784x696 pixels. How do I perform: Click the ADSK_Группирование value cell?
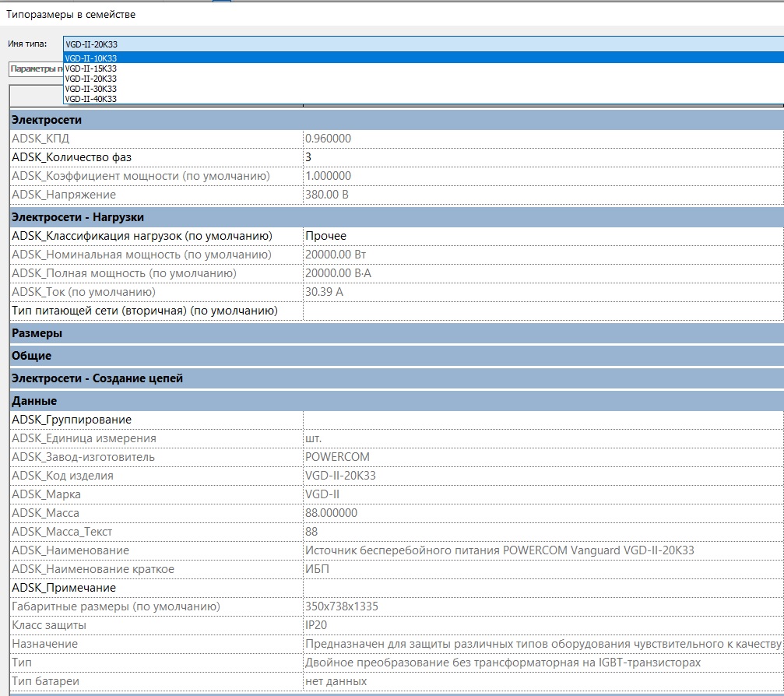pyautogui.click(x=542, y=420)
